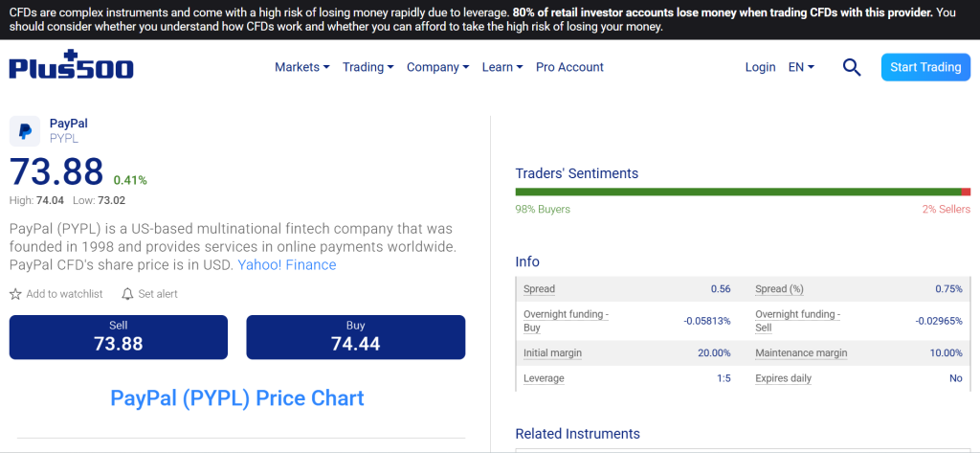Image resolution: width=980 pixels, height=453 pixels.
Task: Expand the Trading dropdown menu
Action: (368, 67)
